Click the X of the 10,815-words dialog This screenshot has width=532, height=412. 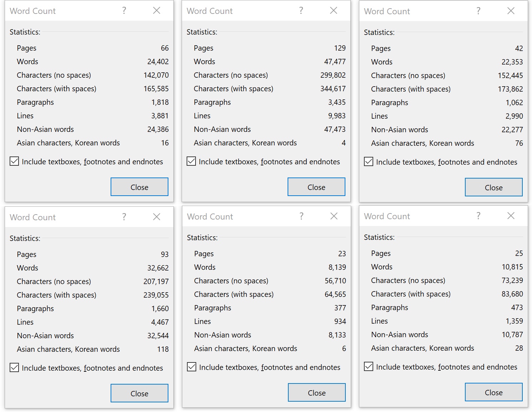pos(511,216)
